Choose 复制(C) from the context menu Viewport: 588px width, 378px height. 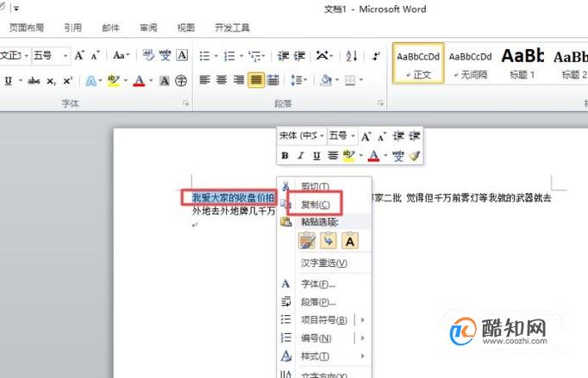coord(324,204)
